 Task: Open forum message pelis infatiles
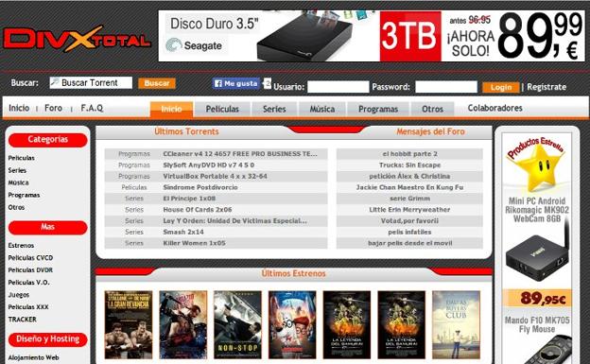[409, 232]
